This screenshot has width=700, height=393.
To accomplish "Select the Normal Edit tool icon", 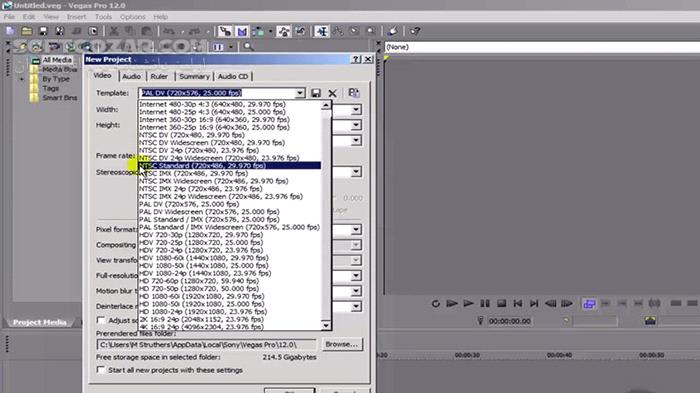I will click(x=321, y=31).
